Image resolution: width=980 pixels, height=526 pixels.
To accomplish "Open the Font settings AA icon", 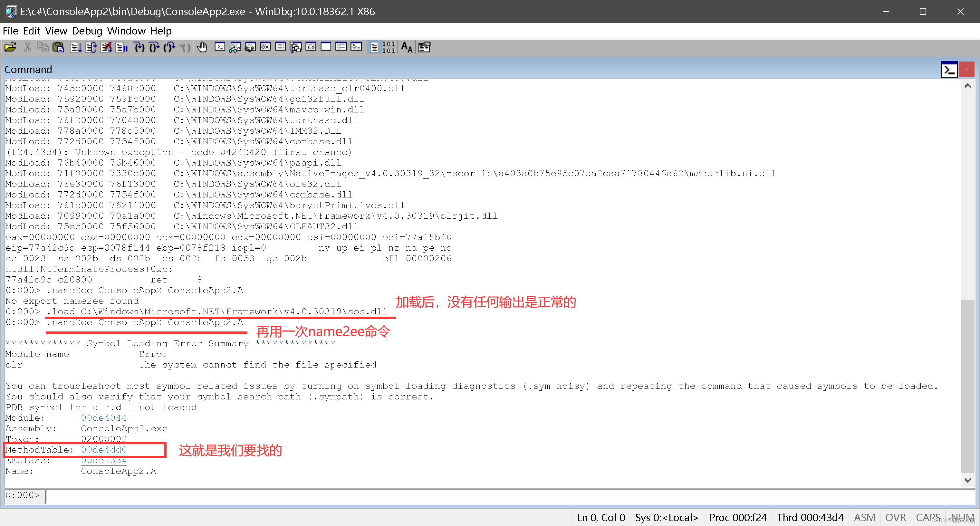I will point(406,47).
